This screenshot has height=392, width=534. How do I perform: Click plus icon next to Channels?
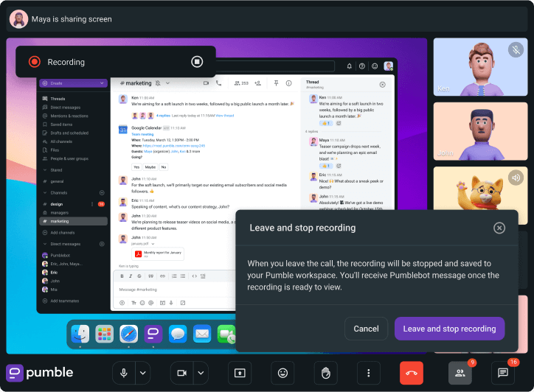click(x=102, y=192)
